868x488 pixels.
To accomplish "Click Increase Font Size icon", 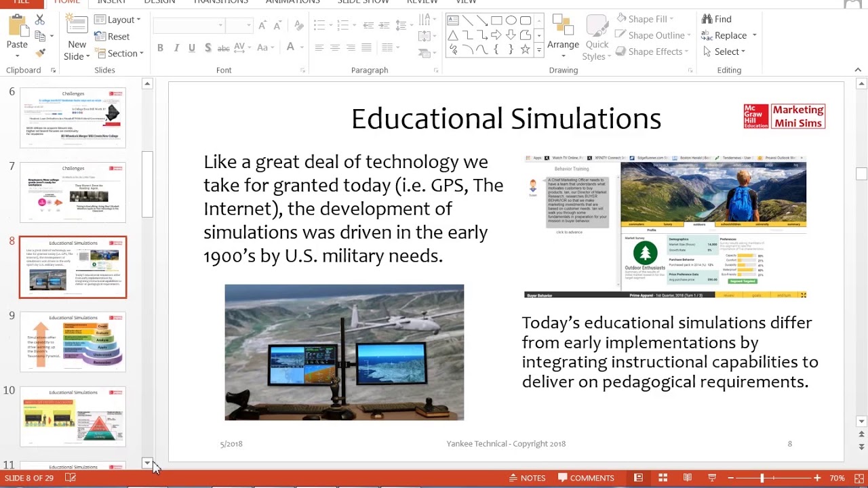I will tap(262, 26).
